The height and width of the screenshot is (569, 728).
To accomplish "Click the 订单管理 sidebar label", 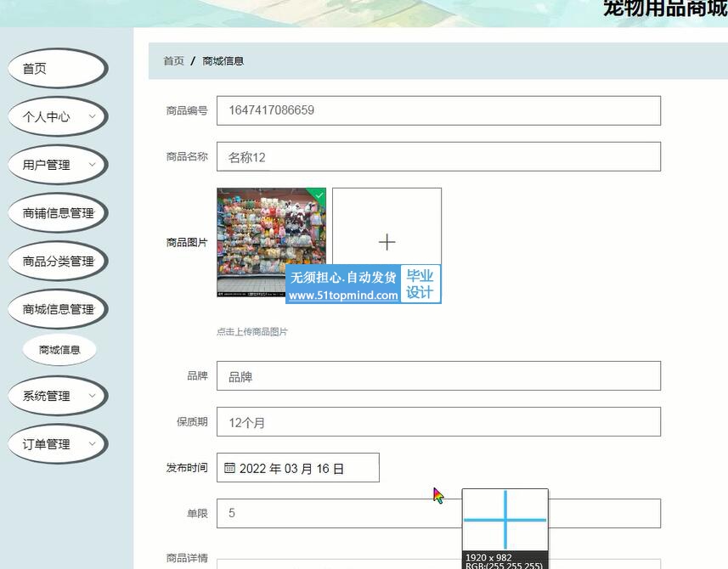I will (x=47, y=444).
